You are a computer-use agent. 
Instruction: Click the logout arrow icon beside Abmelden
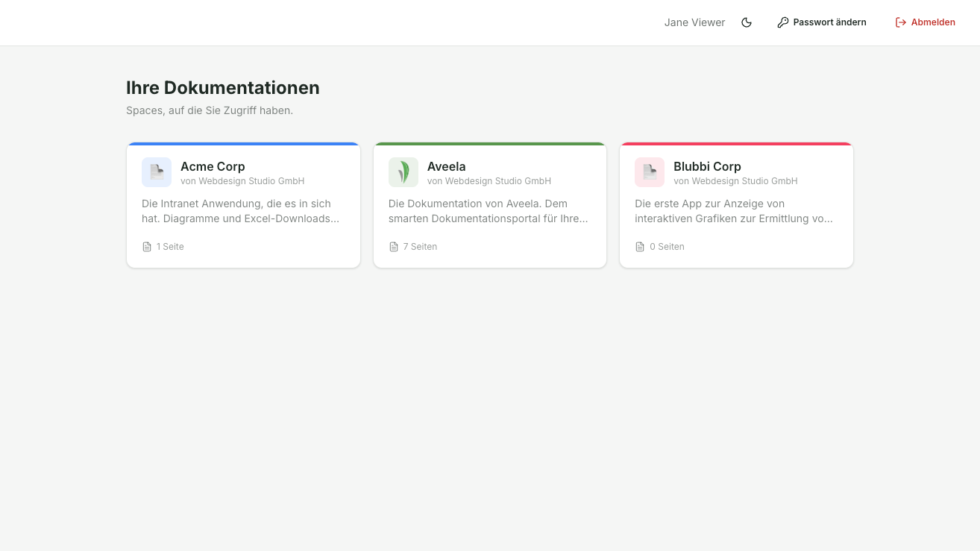tap(901, 22)
